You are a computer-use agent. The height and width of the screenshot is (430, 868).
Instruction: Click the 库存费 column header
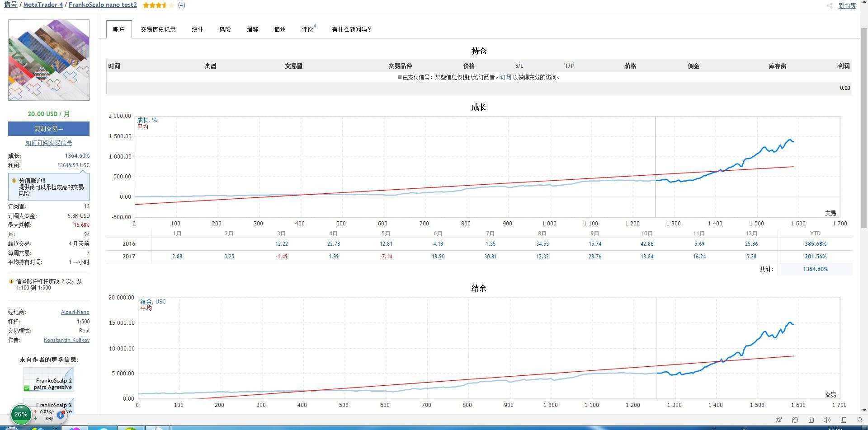click(778, 66)
